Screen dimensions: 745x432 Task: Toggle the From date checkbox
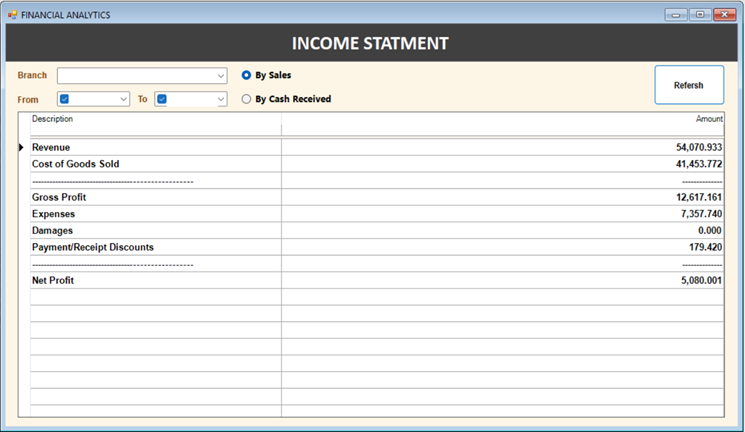click(x=65, y=99)
